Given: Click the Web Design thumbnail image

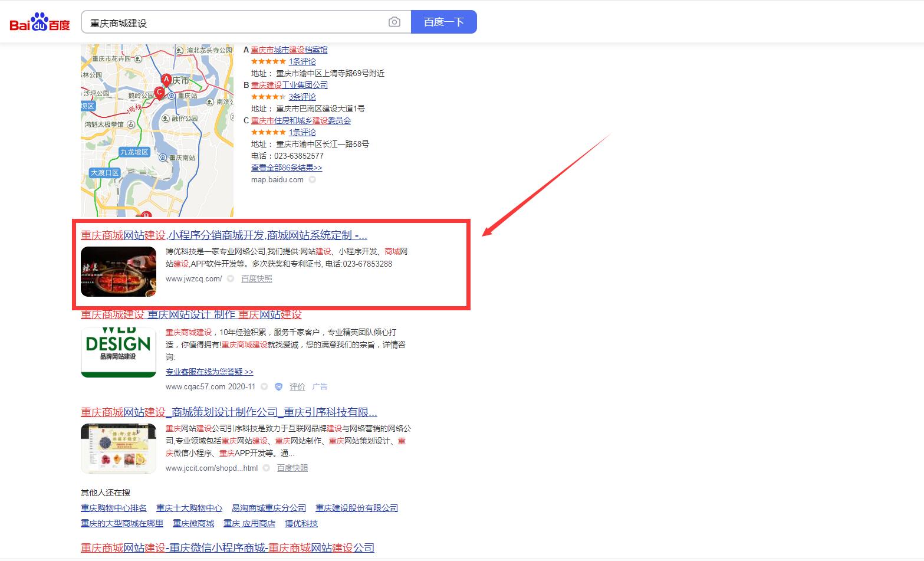Looking at the screenshot, I should click(119, 352).
